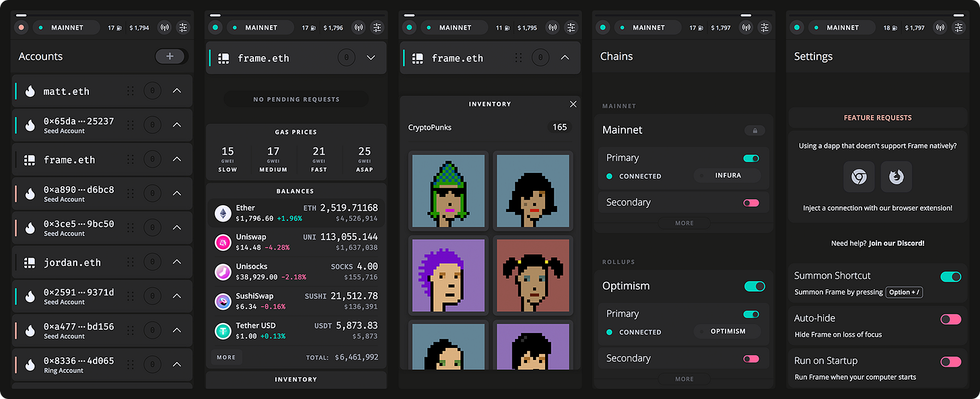Open MAINNET network selector in Accounts panel
Image resolution: width=980 pixels, height=399 pixels.
tap(66, 28)
